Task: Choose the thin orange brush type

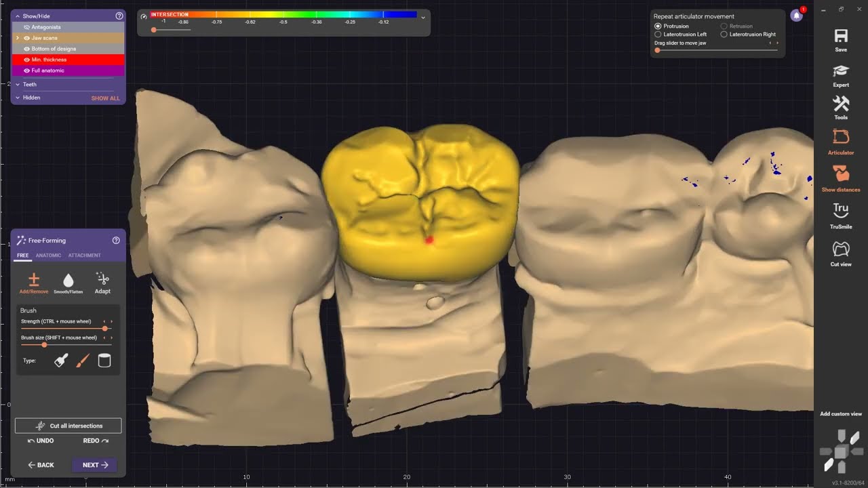Action: [x=83, y=361]
